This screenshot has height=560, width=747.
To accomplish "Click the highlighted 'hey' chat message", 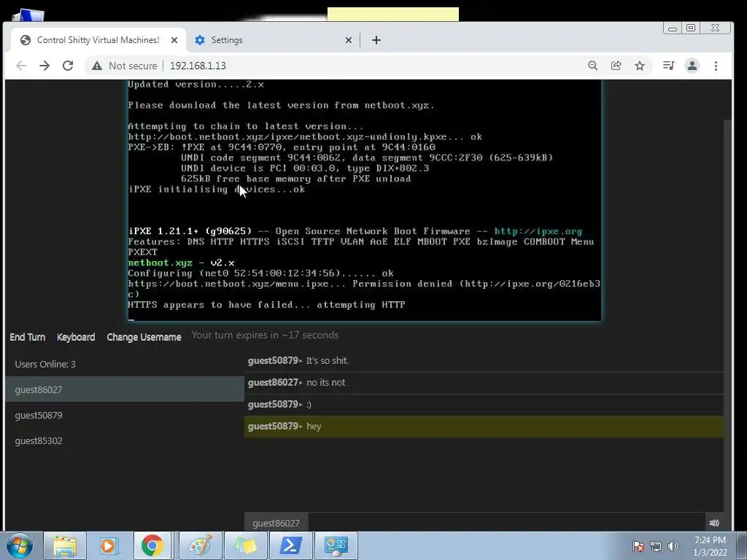I will pos(484,426).
